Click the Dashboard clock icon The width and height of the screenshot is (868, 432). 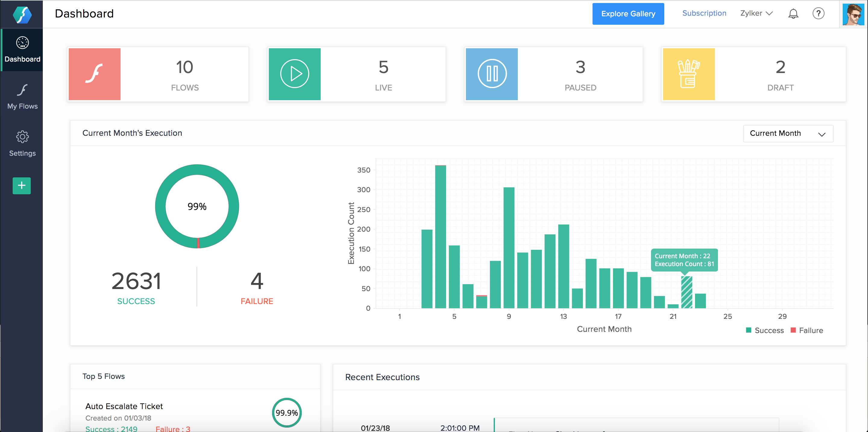[x=22, y=43]
